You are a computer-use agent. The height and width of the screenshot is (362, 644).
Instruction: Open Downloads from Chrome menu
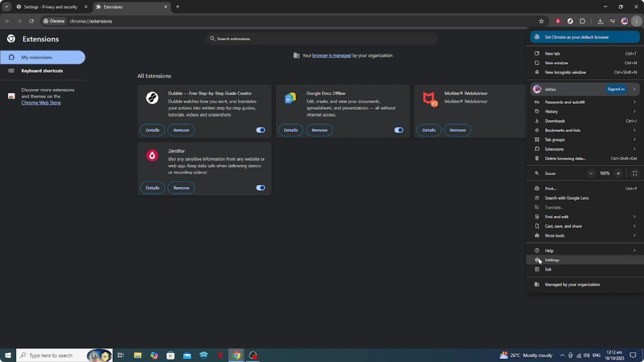point(585,121)
